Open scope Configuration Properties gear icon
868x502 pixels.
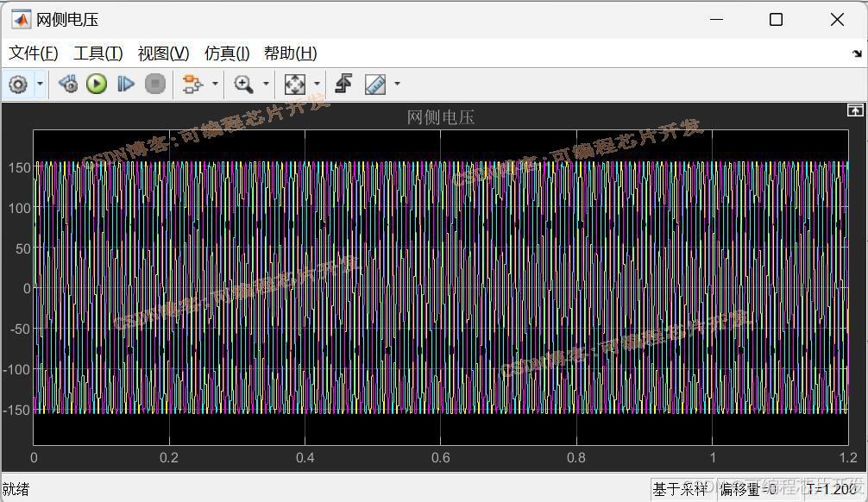18,84
